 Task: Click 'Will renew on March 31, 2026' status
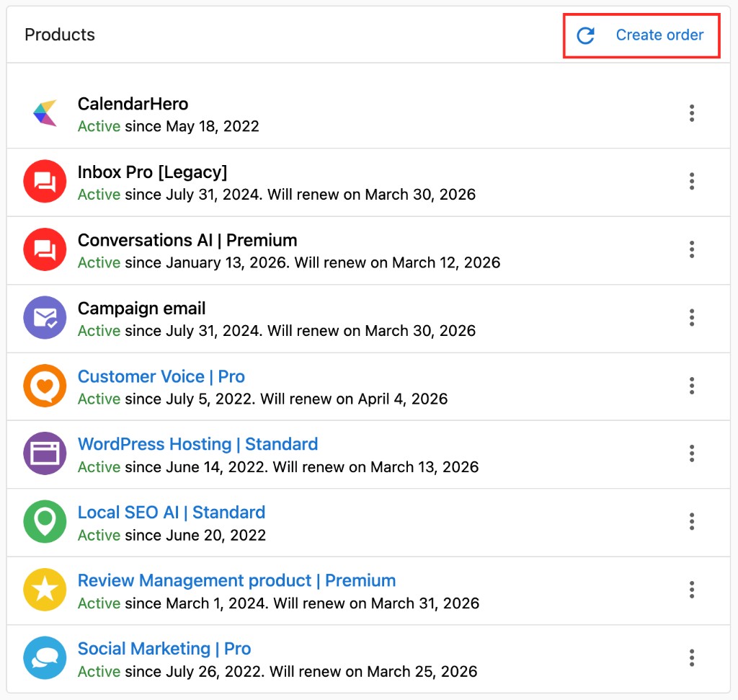tap(376, 603)
